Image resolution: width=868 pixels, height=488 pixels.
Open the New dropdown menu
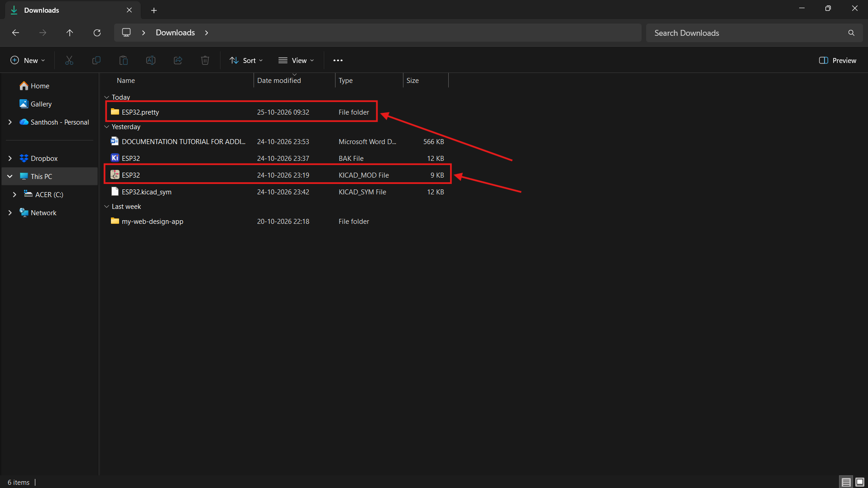click(x=28, y=60)
